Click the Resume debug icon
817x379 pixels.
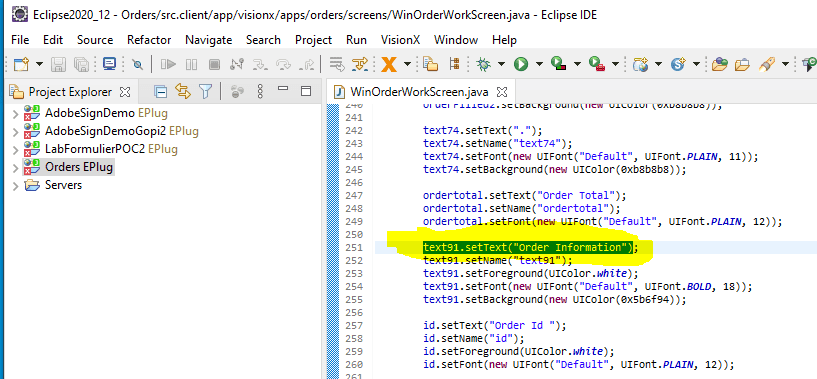pyautogui.click(x=168, y=65)
